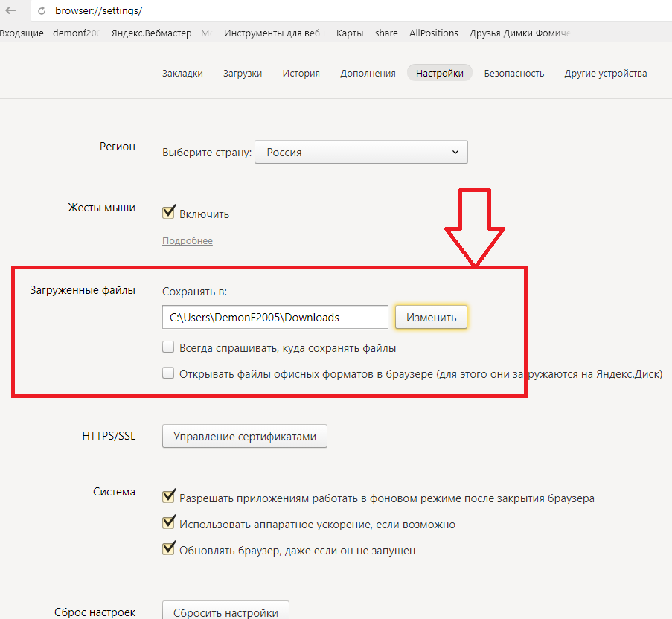Image resolution: width=672 pixels, height=619 pixels.
Task: Open Управление сертификатами
Action: (244, 437)
